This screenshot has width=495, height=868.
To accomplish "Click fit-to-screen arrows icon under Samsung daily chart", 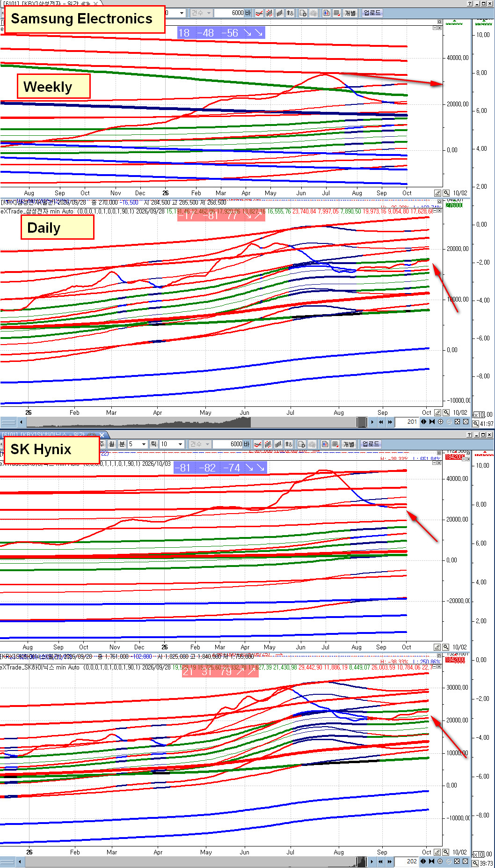I will tap(457, 422).
